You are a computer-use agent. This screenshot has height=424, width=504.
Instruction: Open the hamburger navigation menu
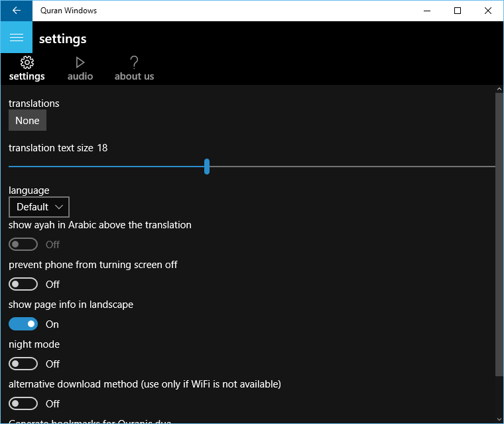tap(16, 38)
